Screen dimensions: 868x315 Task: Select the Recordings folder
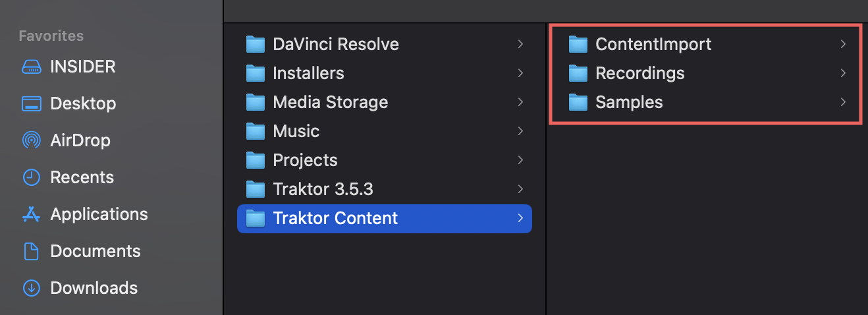(705, 73)
